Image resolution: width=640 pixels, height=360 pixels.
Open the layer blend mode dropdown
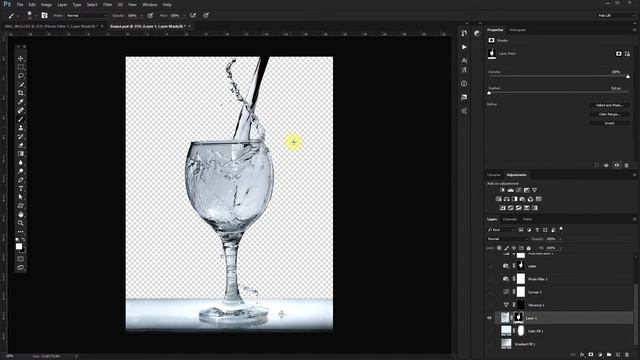click(507, 239)
